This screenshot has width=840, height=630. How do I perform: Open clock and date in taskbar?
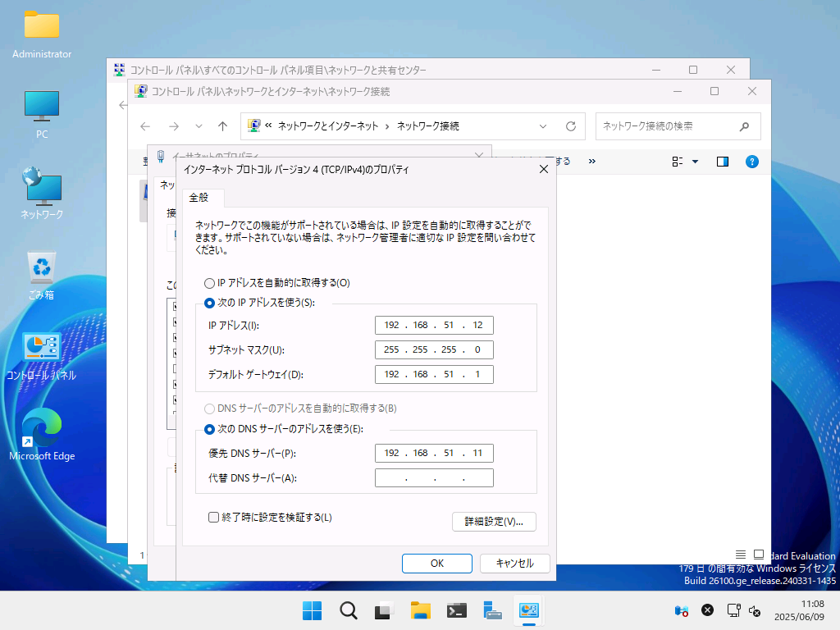799,610
